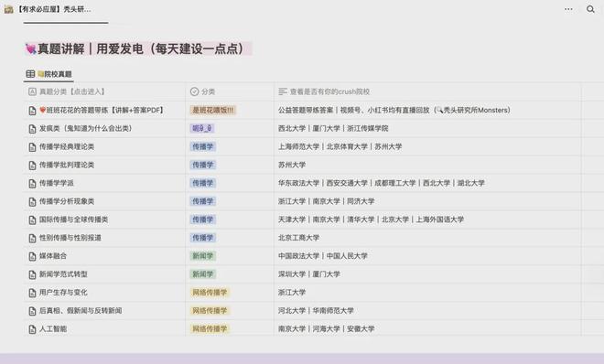Click page icon of 人工智能 row

pos(32,329)
